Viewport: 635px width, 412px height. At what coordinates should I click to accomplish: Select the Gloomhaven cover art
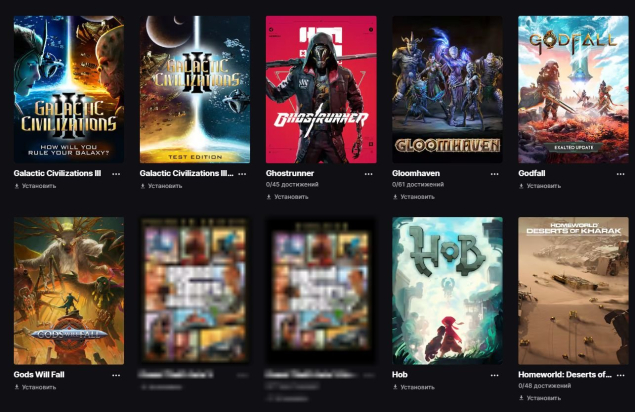(447, 90)
